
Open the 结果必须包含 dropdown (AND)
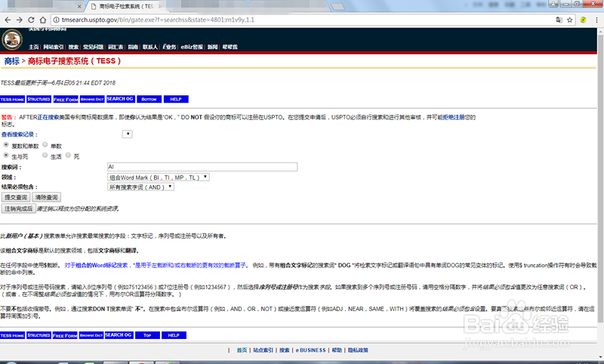(x=140, y=187)
